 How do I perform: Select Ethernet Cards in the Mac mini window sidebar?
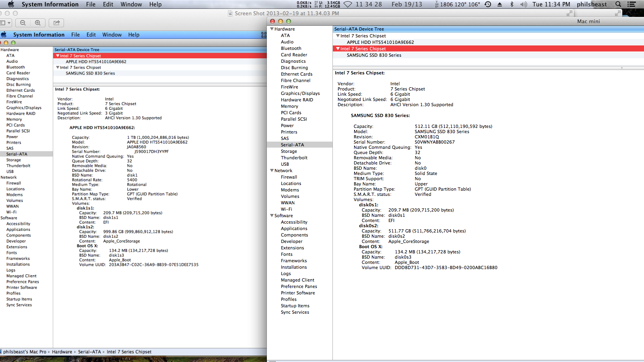pyautogui.click(x=297, y=74)
